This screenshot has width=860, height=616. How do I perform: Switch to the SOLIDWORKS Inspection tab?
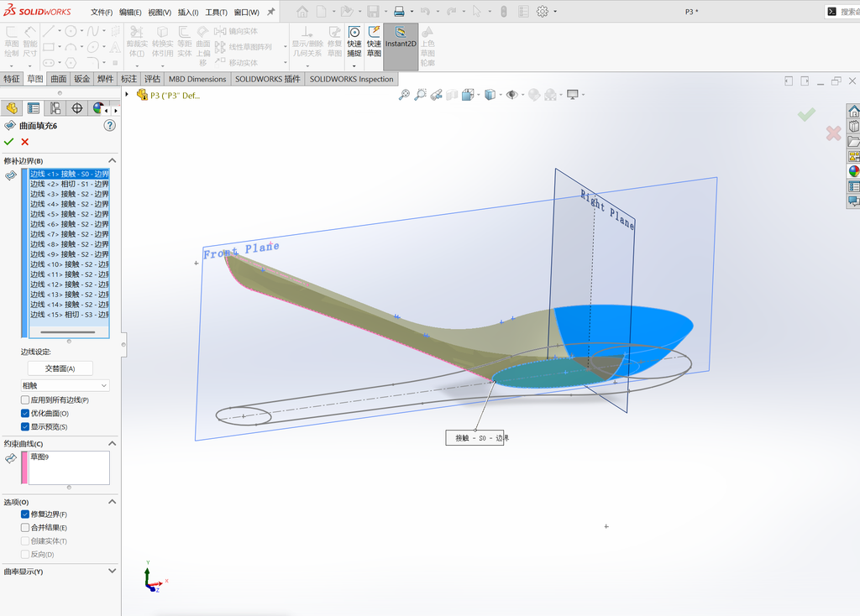(352, 79)
